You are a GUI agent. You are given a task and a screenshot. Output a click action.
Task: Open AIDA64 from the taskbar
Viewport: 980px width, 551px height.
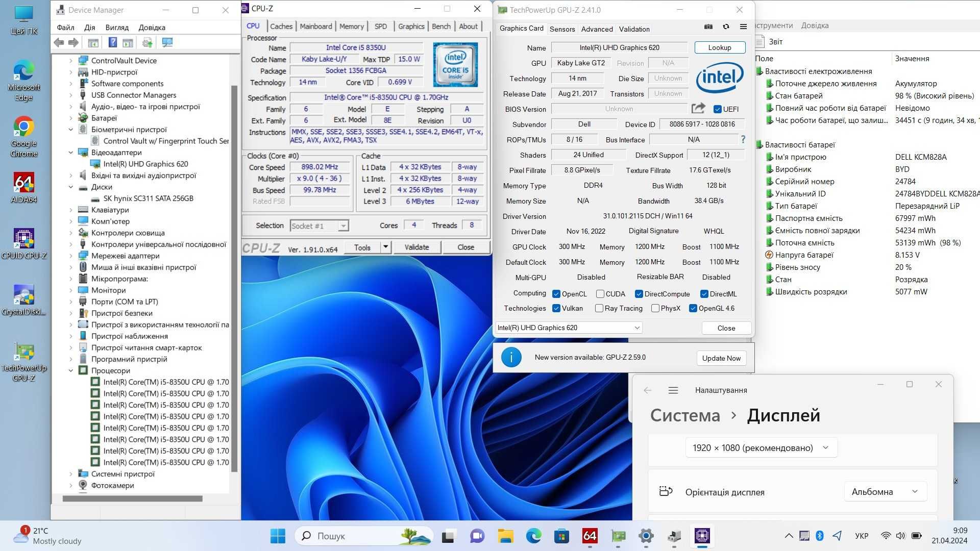point(590,536)
